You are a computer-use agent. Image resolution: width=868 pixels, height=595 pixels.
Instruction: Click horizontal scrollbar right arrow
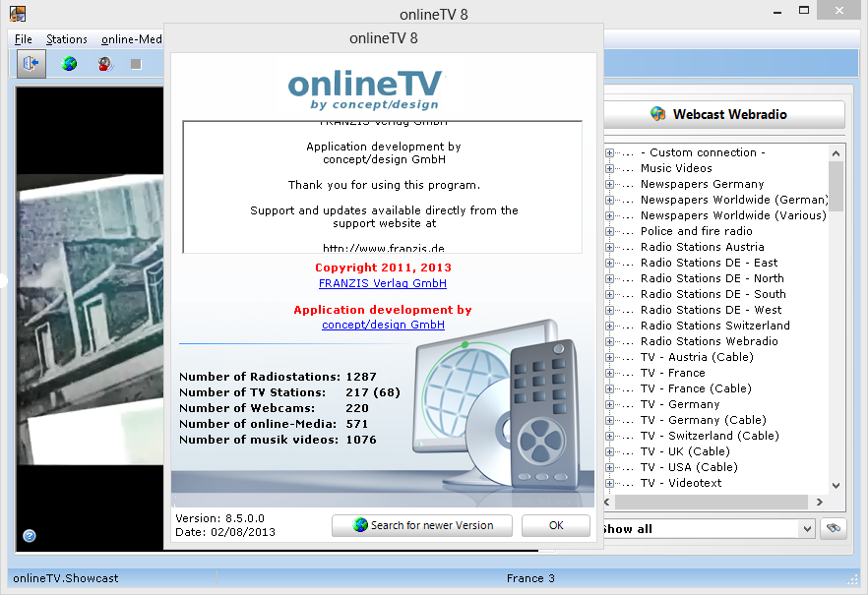[819, 503]
